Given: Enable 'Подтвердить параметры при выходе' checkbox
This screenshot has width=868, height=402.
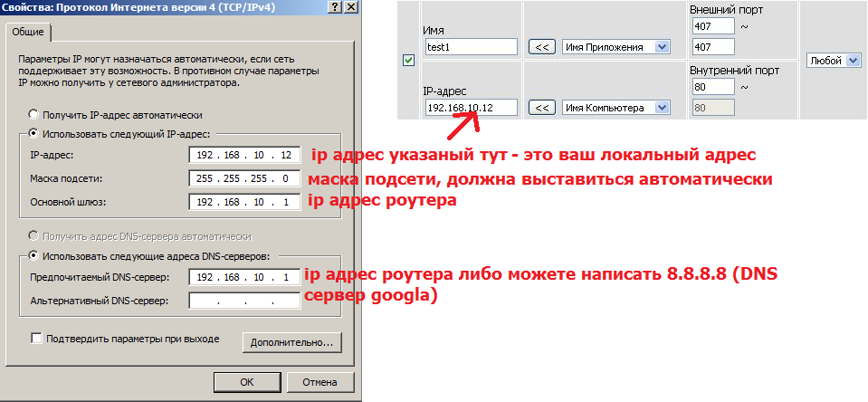Looking at the screenshot, I should tap(37, 339).
